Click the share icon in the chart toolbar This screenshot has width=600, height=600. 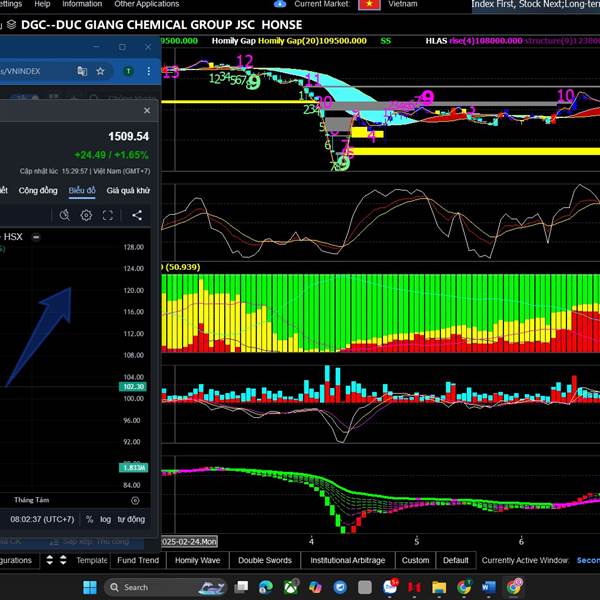pos(137,215)
